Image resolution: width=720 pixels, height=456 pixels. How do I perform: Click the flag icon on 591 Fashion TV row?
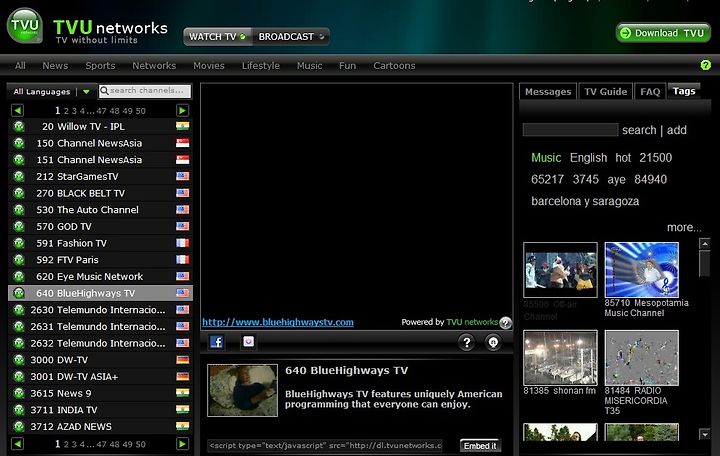[182, 243]
